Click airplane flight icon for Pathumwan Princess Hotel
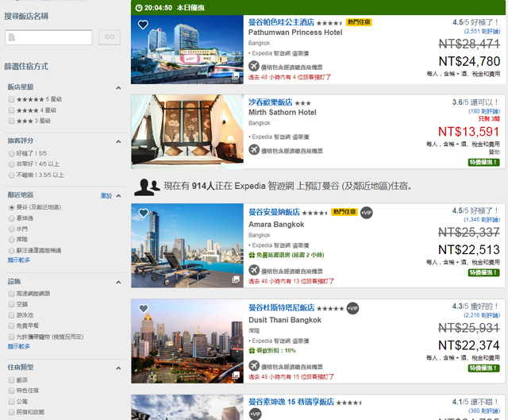Screen dimensions: 508x420 (x=254, y=66)
